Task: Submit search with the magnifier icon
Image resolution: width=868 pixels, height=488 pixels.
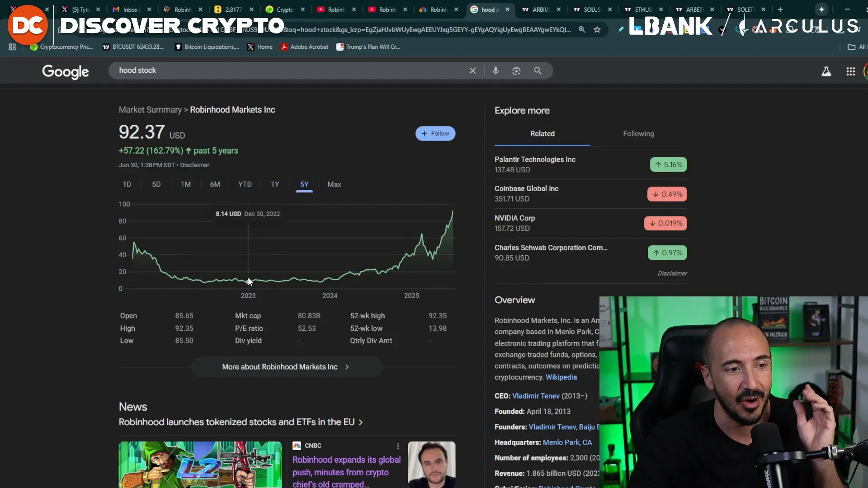Action: pos(538,71)
